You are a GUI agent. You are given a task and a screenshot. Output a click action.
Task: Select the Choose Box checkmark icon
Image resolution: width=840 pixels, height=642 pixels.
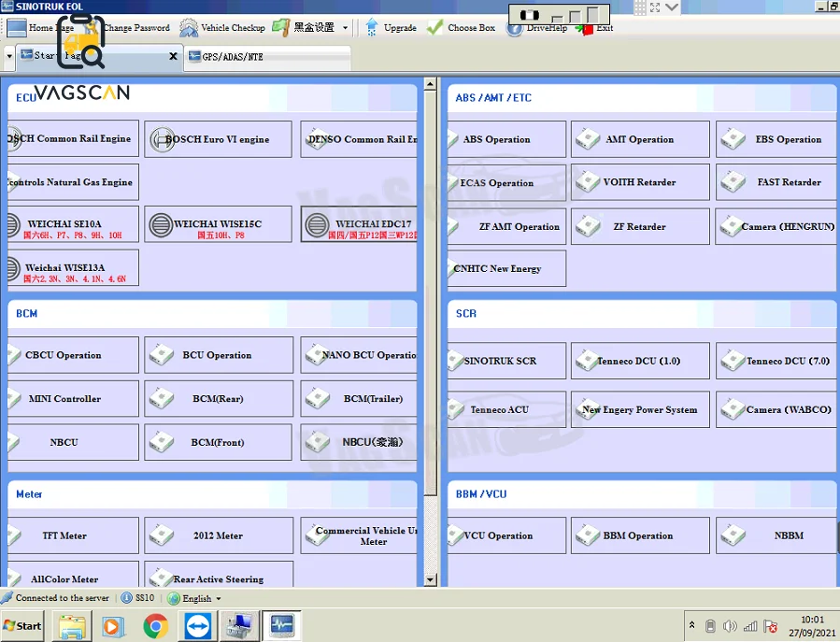point(435,27)
